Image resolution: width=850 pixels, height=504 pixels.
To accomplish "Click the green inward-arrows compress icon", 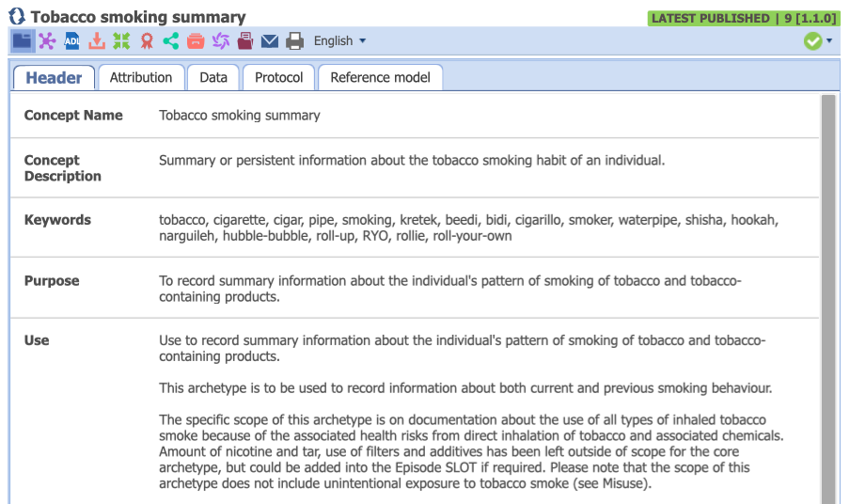I will pyautogui.click(x=121, y=41).
